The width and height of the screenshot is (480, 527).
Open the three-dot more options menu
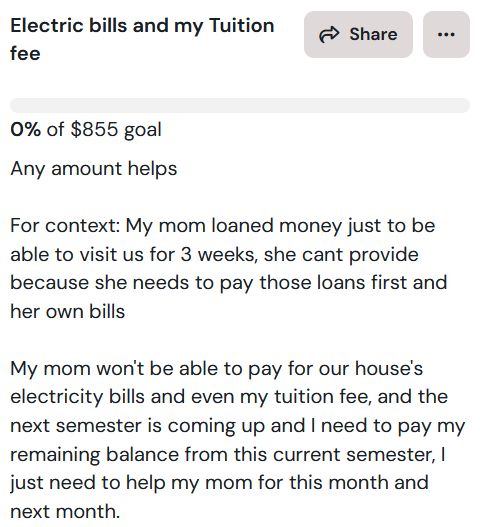pyautogui.click(x=446, y=34)
